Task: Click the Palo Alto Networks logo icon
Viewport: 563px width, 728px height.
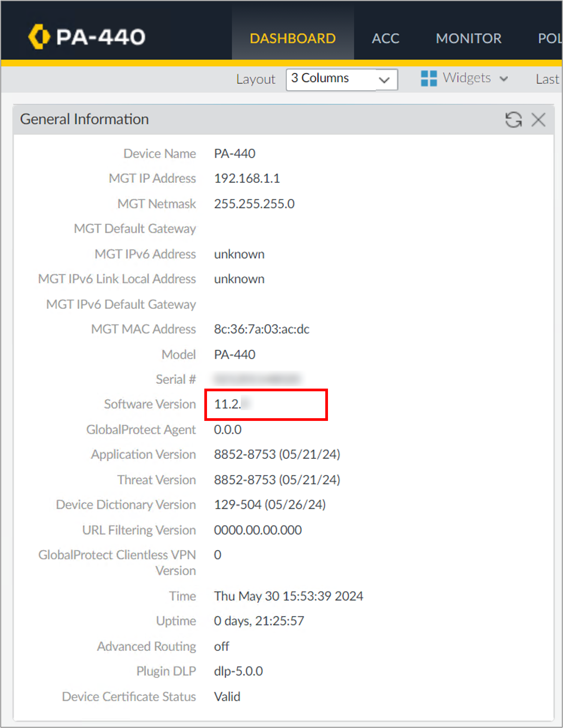Action: coord(39,37)
